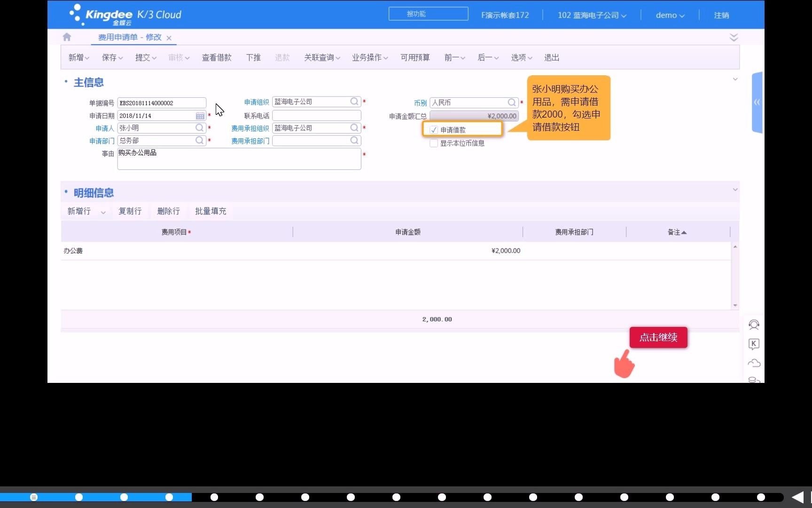
Task: Search 申请人 lookup magnifier
Action: tap(200, 128)
